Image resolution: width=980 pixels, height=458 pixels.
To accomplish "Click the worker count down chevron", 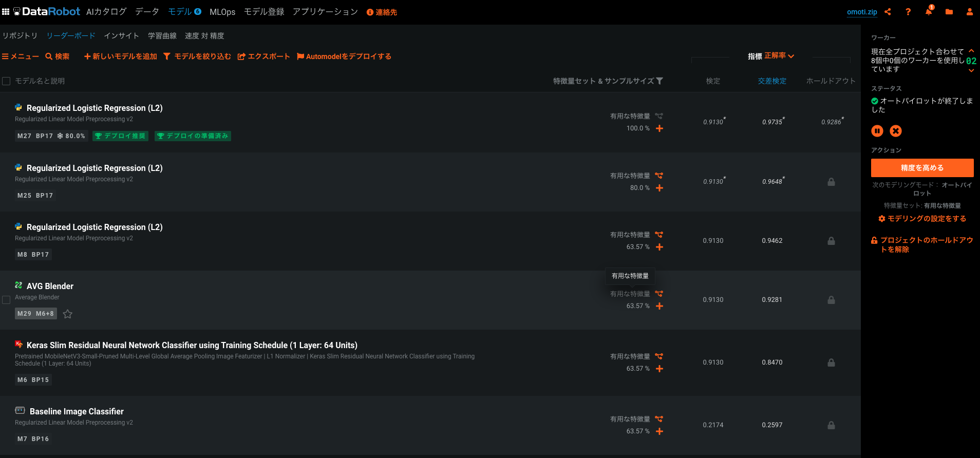I will pyautogui.click(x=971, y=71).
